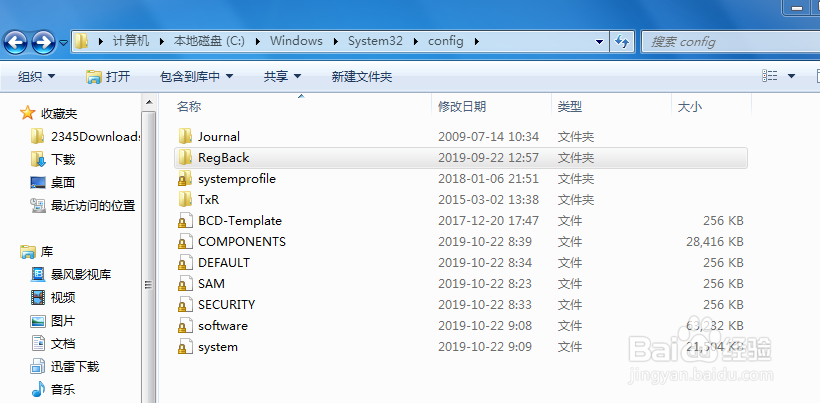Screen dimensions: 820x403
Task: Click the Forward navigation arrow button
Action: coord(43,42)
